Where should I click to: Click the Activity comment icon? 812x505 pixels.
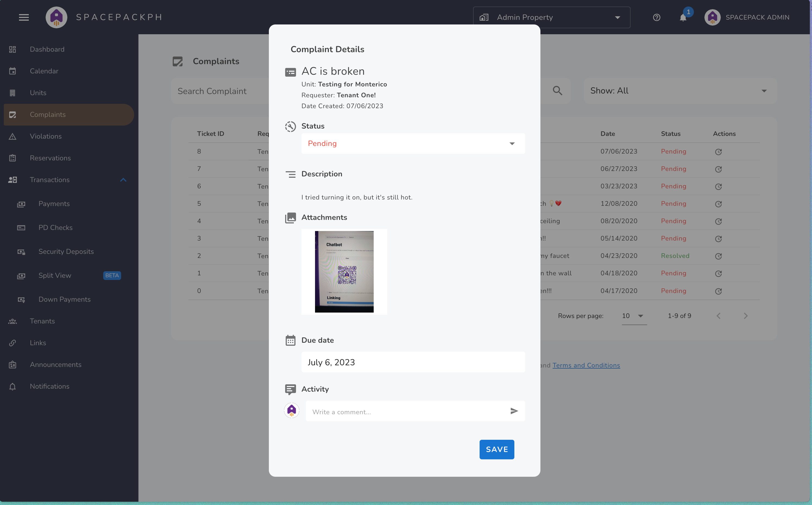tap(290, 389)
